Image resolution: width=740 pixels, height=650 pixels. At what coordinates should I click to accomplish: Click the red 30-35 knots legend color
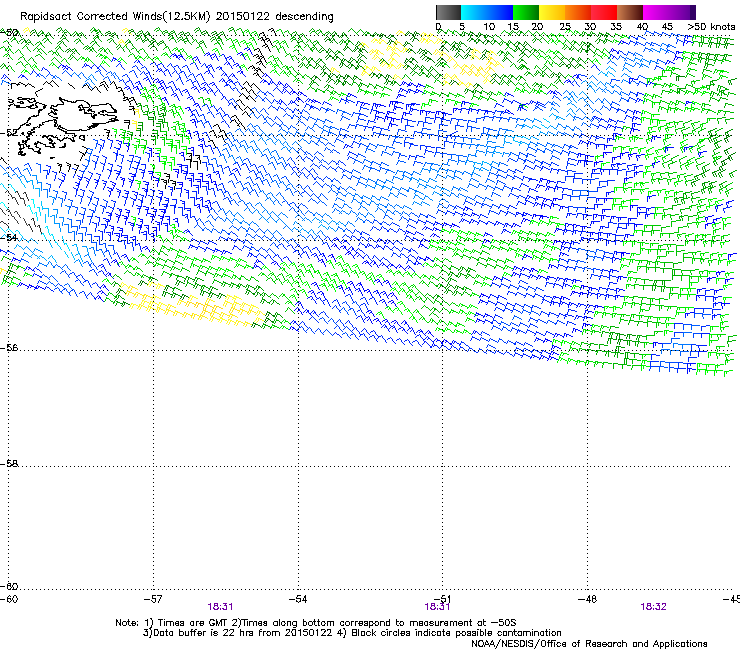pos(604,12)
